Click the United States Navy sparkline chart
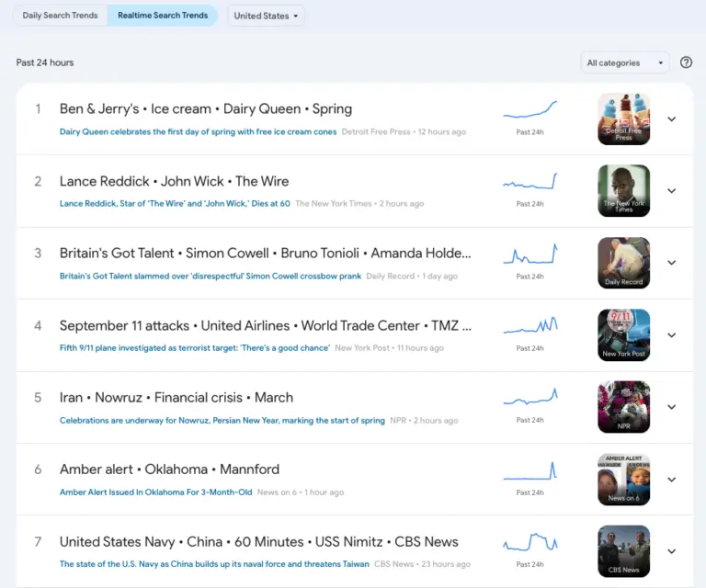The width and height of the screenshot is (706, 588). tap(529, 542)
